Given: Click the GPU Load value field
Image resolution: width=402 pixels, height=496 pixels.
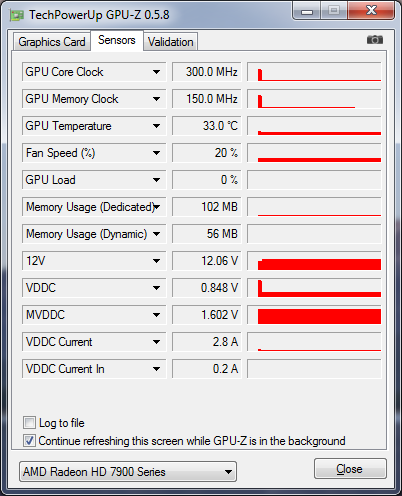Looking at the screenshot, I should (207, 180).
